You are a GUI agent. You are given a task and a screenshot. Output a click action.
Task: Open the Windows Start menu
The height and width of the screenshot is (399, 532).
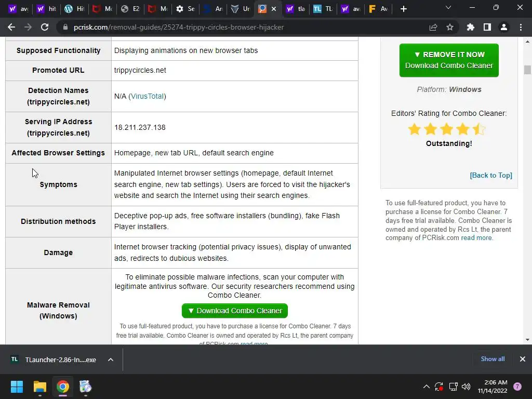click(17, 387)
